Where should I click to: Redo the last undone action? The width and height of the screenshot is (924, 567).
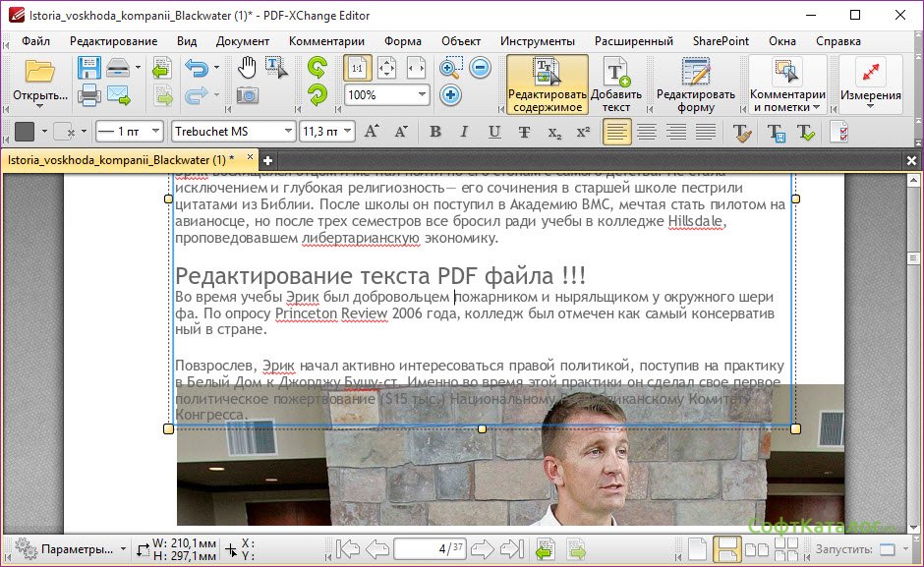click(197, 95)
